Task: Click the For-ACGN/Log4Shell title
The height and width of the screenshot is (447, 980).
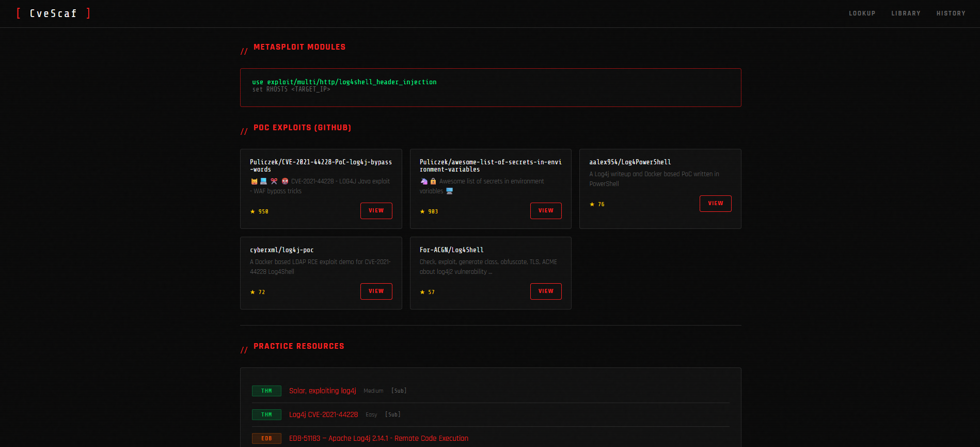Action: (452, 250)
